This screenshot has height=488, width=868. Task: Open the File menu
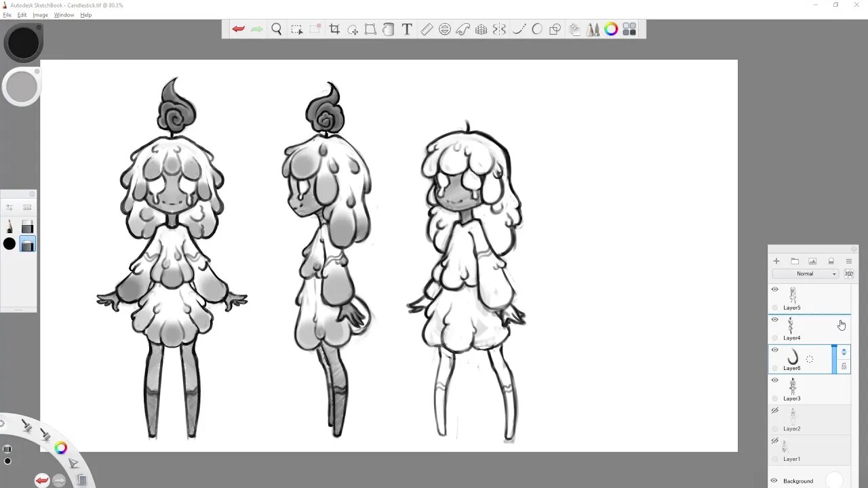(x=7, y=15)
